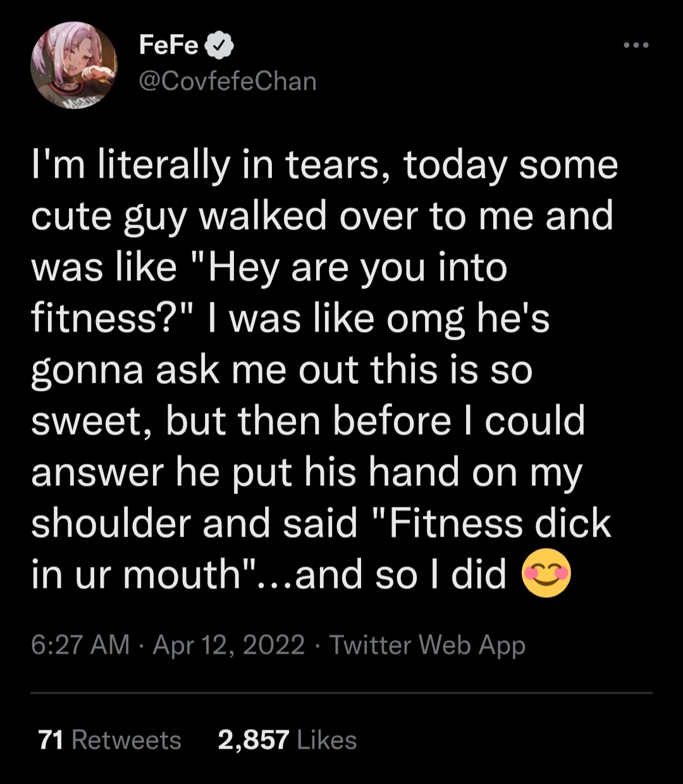The width and height of the screenshot is (683, 784).
Task: Click the phrase "sweet, but then before"
Action: [x=240, y=422]
